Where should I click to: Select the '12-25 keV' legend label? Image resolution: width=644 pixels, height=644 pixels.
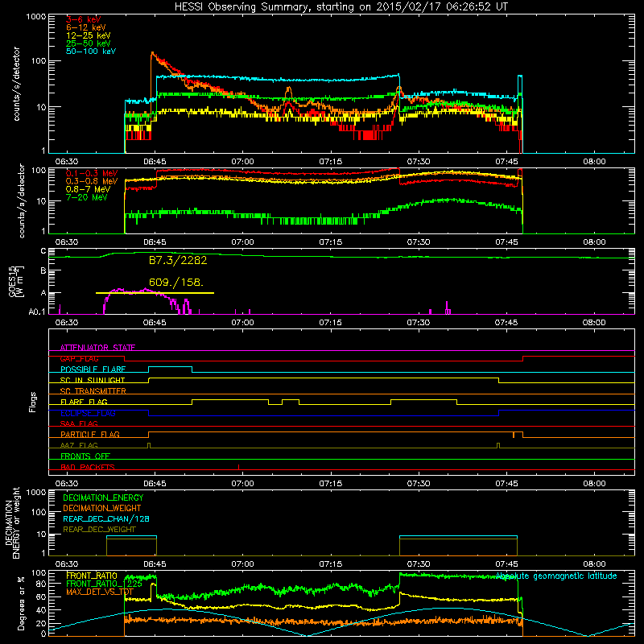[x=89, y=35]
